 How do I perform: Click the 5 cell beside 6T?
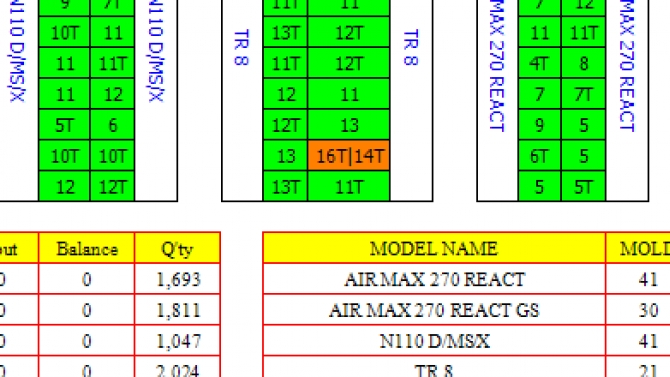[x=583, y=156]
